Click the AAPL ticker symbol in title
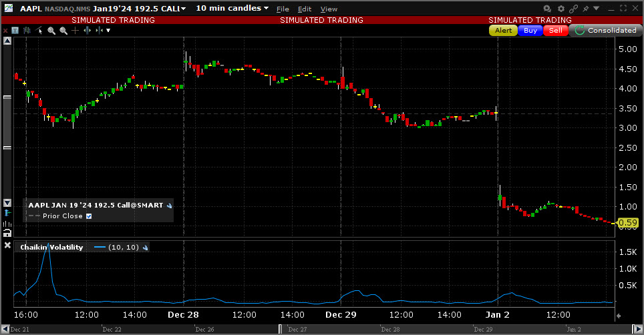644x335 pixels. [x=31, y=9]
